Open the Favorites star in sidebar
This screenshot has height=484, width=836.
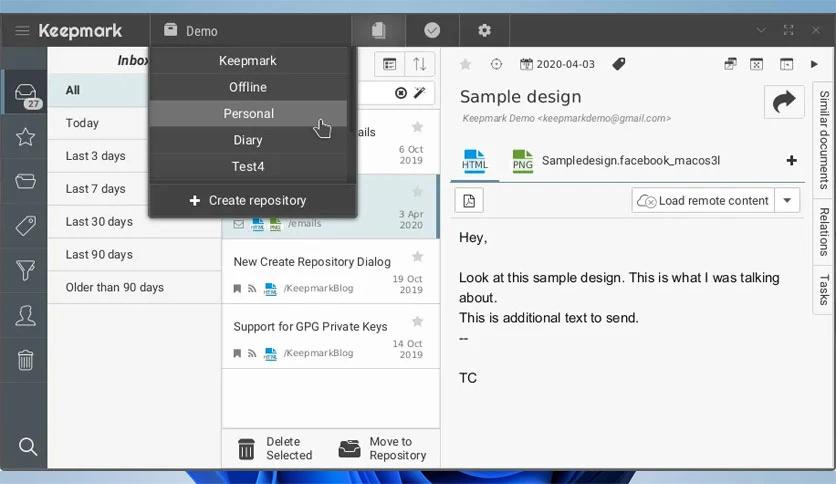(x=25, y=138)
